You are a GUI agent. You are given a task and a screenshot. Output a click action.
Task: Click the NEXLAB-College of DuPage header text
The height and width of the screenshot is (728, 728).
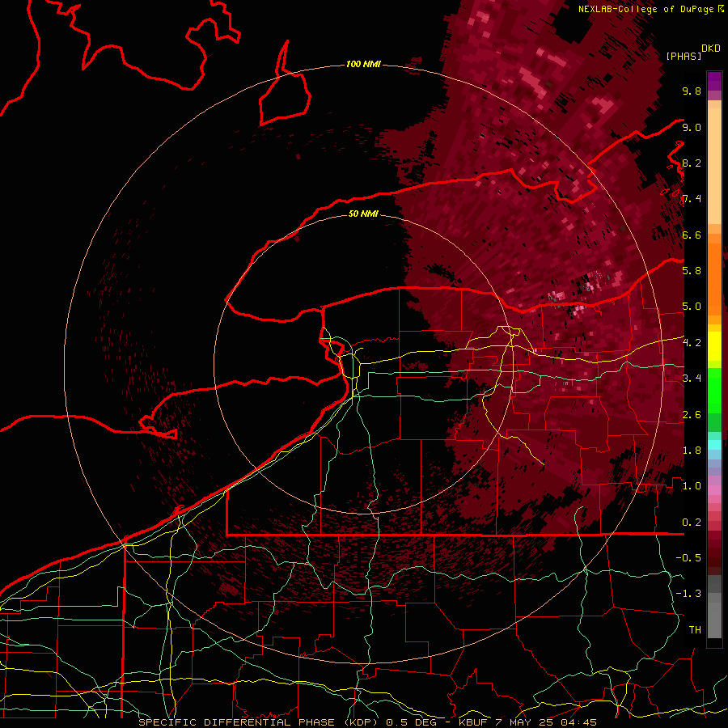(x=647, y=9)
